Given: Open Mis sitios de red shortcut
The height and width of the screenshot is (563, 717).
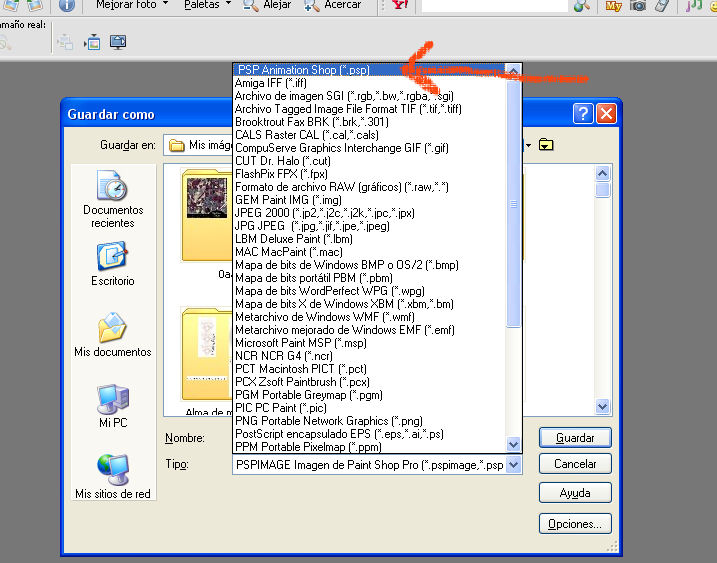Looking at the screenshot, I should [112, 476].
